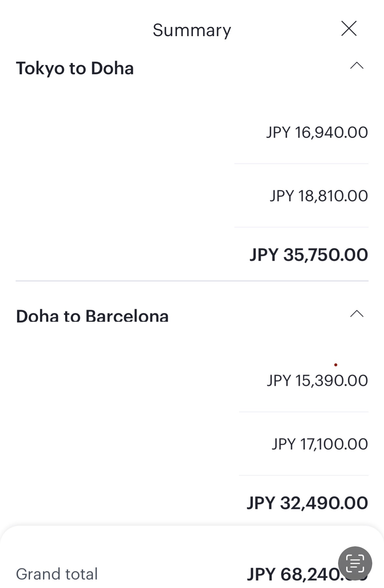This screenshot has width=384, height=588.
Task: Select the JPY 18,810.00 amount
Action: coord(319,196)
